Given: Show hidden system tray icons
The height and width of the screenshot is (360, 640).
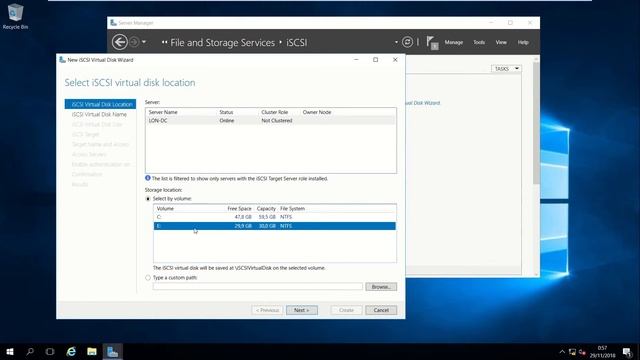Looking at the screenshot, I should (x=562, y=351).
